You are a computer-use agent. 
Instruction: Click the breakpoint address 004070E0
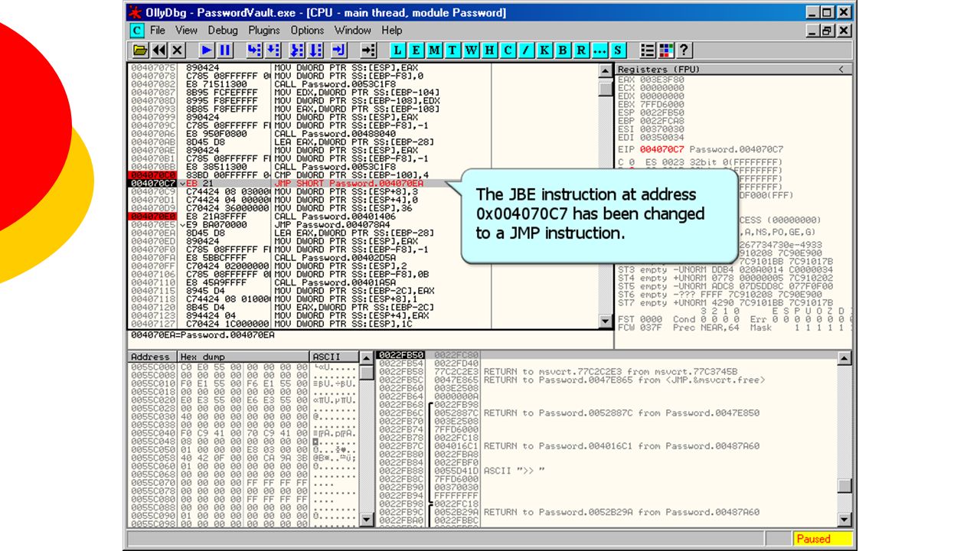click(152, 217)
